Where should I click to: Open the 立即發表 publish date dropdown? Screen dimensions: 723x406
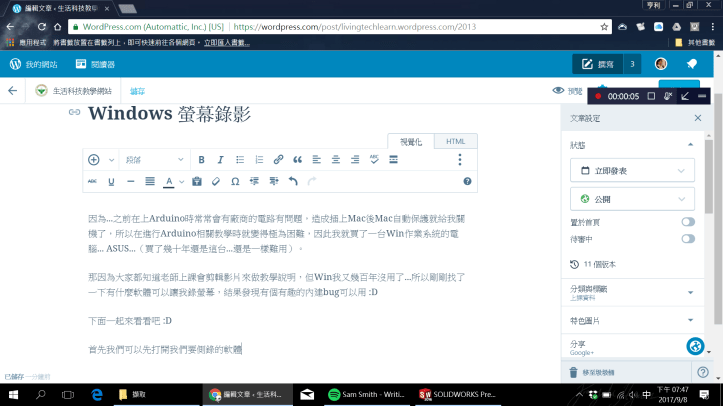[632, 171]
